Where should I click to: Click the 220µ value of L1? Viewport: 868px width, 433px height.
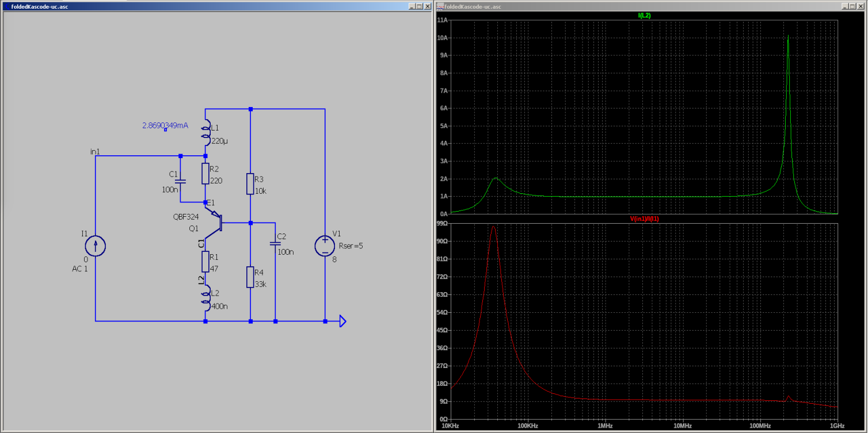(220, 141)
